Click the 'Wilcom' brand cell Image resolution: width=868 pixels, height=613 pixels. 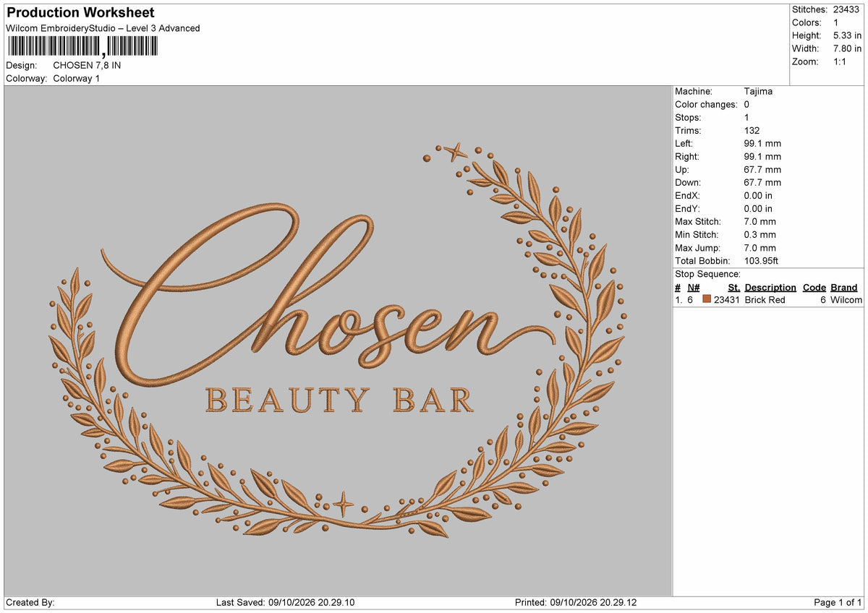(x=846, y=300)
